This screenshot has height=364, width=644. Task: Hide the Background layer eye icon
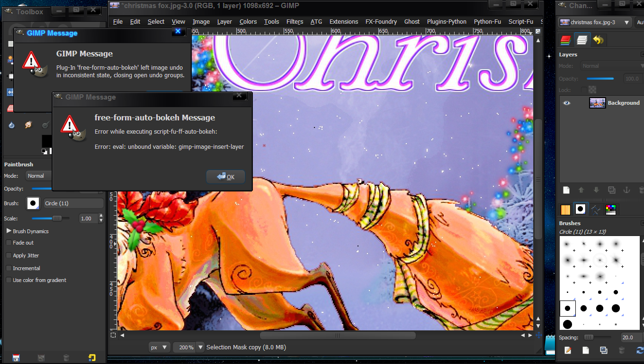(567, 103)
